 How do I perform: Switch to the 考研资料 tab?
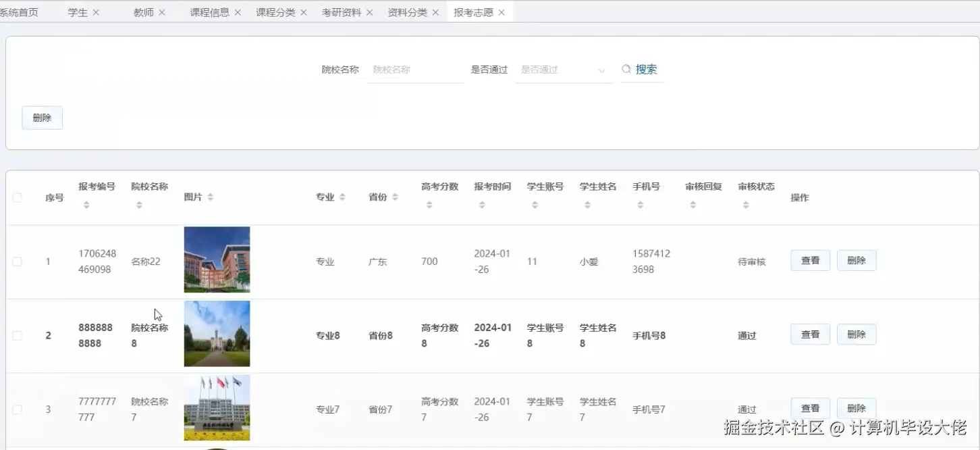[x=342, y=12]
